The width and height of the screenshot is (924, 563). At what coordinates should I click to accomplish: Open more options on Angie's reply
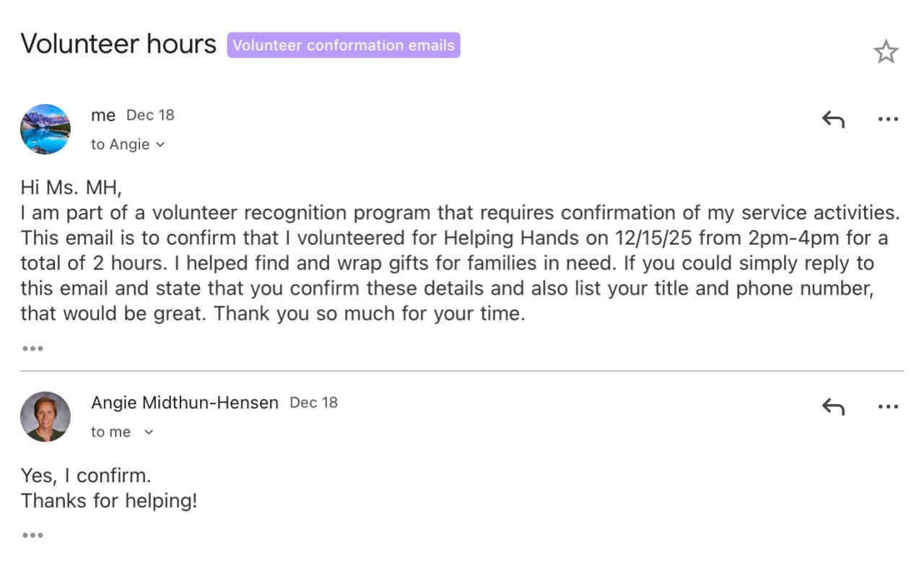point(888,407)
